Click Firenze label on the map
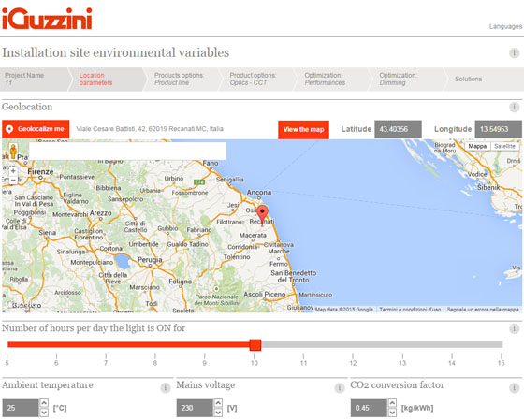The image size is (524, 420). tap(41, 172)
